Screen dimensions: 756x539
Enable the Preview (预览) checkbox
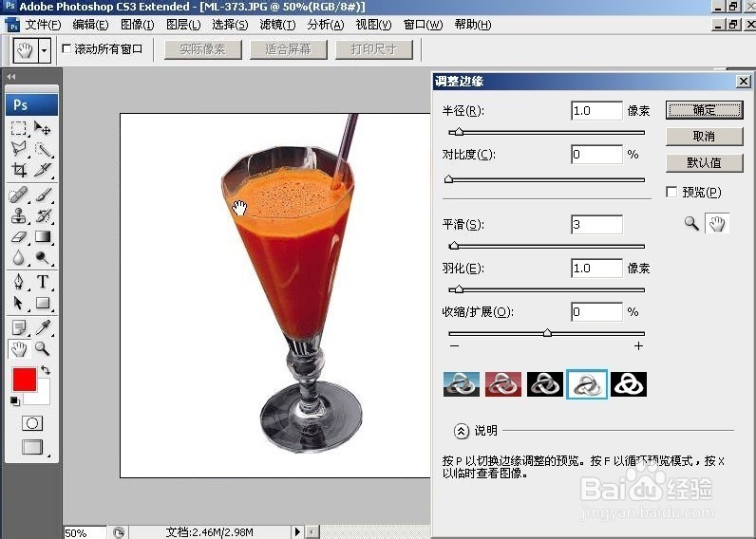pos(671,192)
